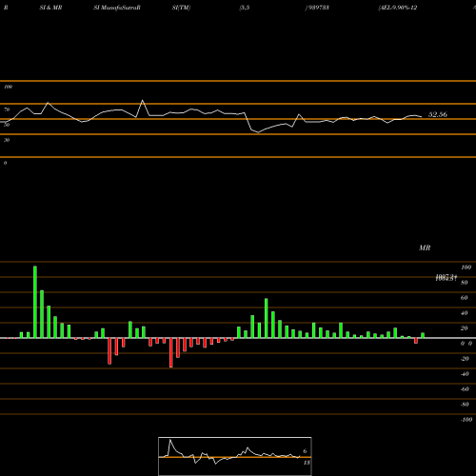Click the 'SI & MR' header text
Viewport: 476px width, 476px height.
pyautogui.click(x=50, y=8)
